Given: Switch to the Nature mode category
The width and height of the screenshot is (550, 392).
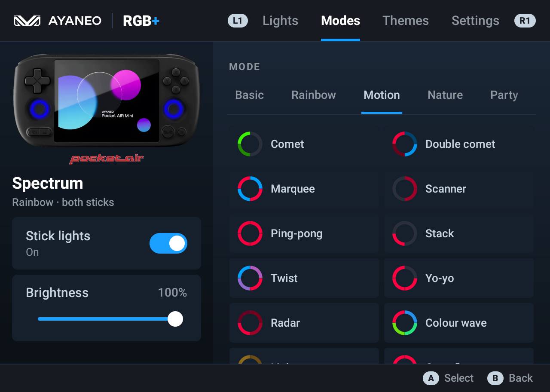Looking at the screenshot, I should click(x=445, y=95).
